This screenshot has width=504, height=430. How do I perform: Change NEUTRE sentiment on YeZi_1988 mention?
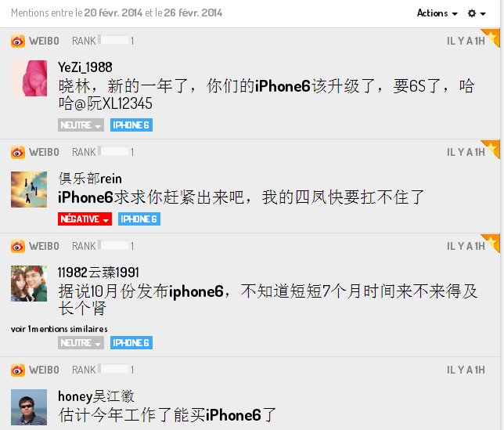(81, 125)
